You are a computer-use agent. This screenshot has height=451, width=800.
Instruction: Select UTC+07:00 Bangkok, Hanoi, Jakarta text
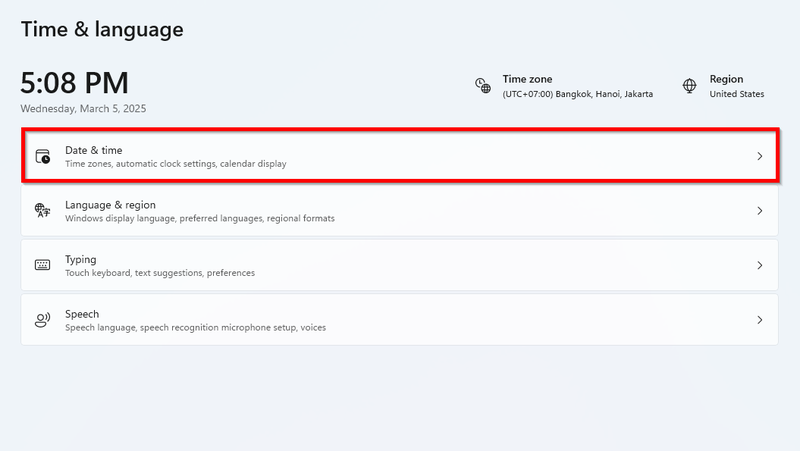(578, 94)
